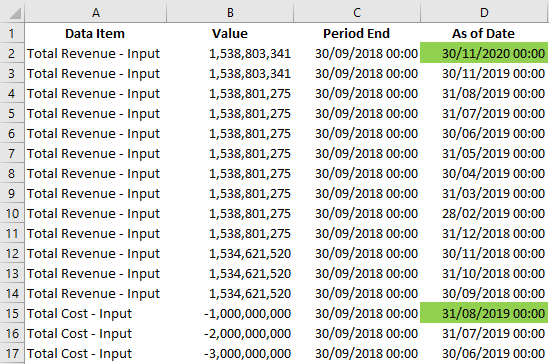Select As of Date 31/05/2019 00:00
The width and height of the screenshot is (549, 364).
click(x=484, y=154)
